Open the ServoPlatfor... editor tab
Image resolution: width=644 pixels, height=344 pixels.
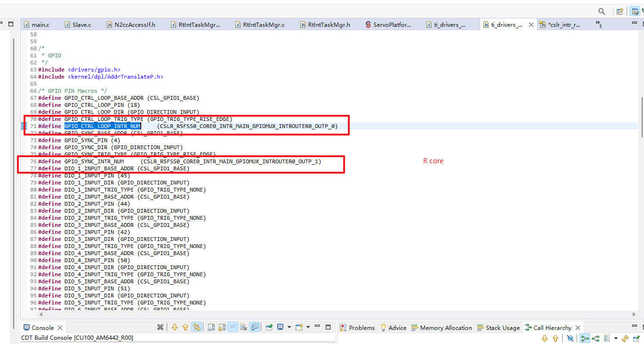click(x=388, y=24)
